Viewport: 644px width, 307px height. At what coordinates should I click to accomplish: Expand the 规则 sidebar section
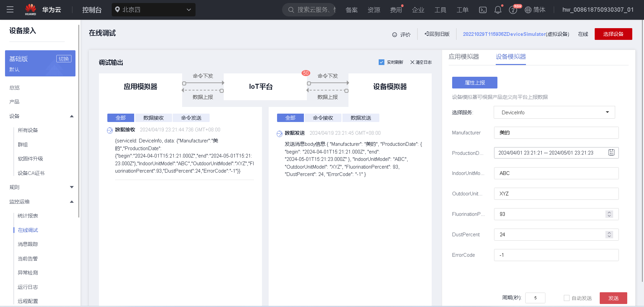coord(71,187)
